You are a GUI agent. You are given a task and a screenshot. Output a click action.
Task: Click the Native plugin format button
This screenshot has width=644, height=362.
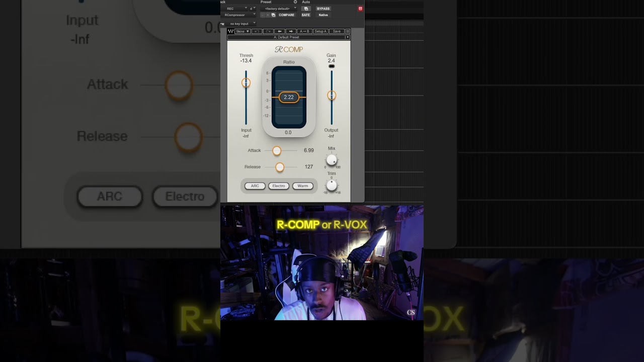point(323,15)
